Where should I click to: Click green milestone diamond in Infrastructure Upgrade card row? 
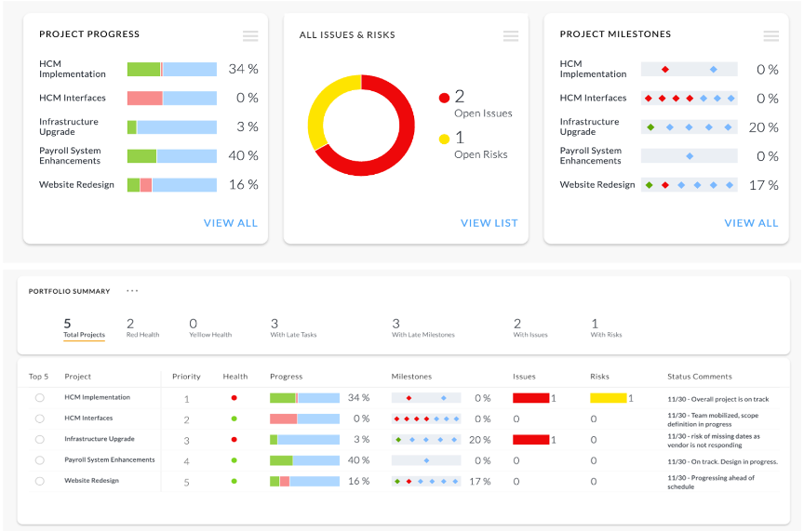tap(650, 127)
